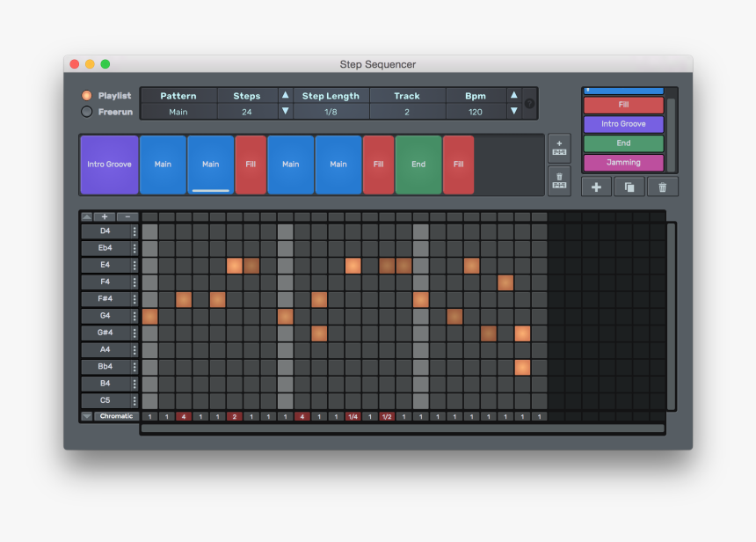The image size is (756, 542).
Task: Click the Steps value 24
Action: tap(247, 112)
